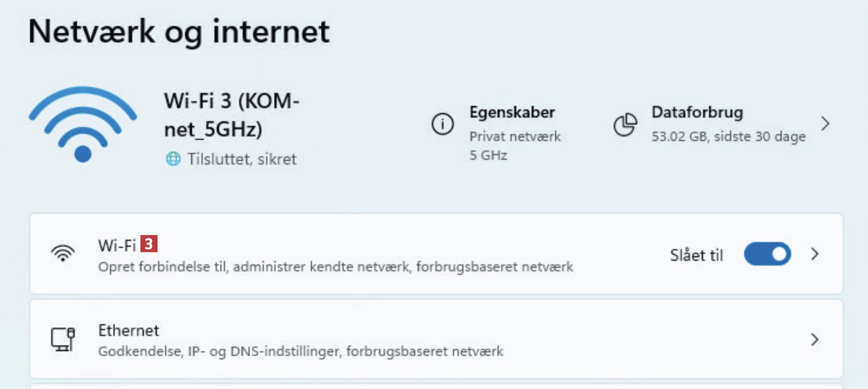Screen dimensions: 868x389
Task: Click the small Wi-Fi icon in the Wi-Fi row
Action: pos(63,253)
